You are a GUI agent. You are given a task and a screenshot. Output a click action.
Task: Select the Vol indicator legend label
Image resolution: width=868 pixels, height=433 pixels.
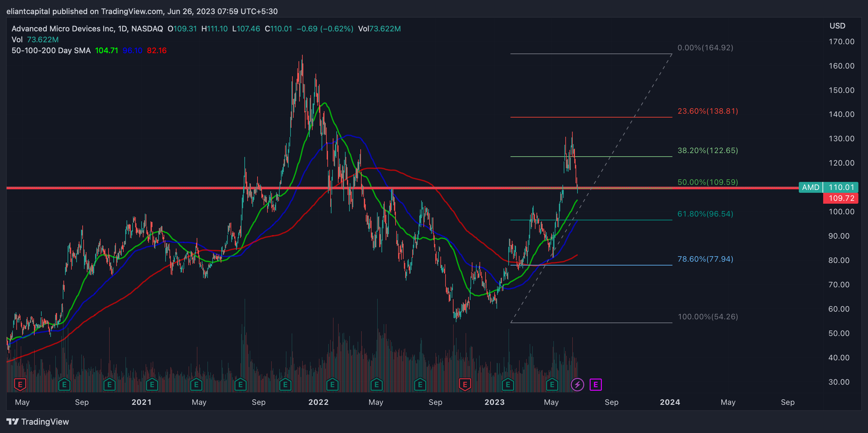point(17,40)
